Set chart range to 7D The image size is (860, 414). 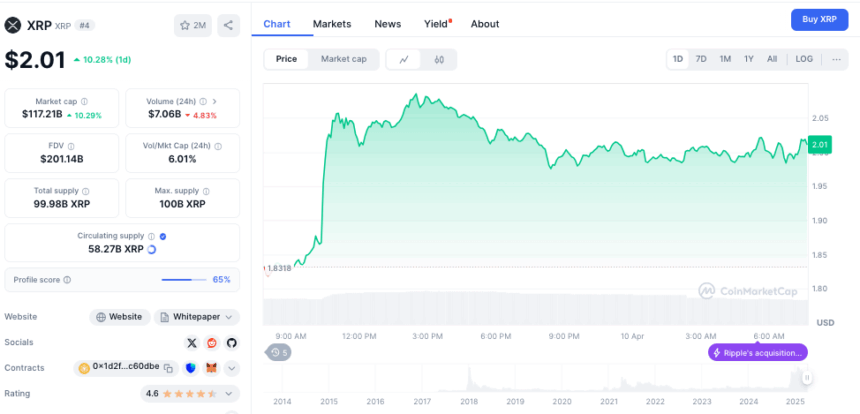(701, 59)
